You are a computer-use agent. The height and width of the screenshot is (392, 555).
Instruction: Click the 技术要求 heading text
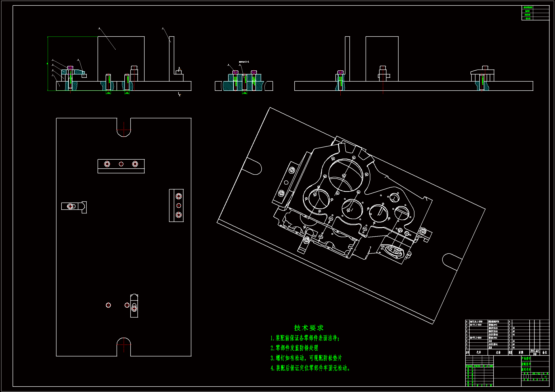308,328
